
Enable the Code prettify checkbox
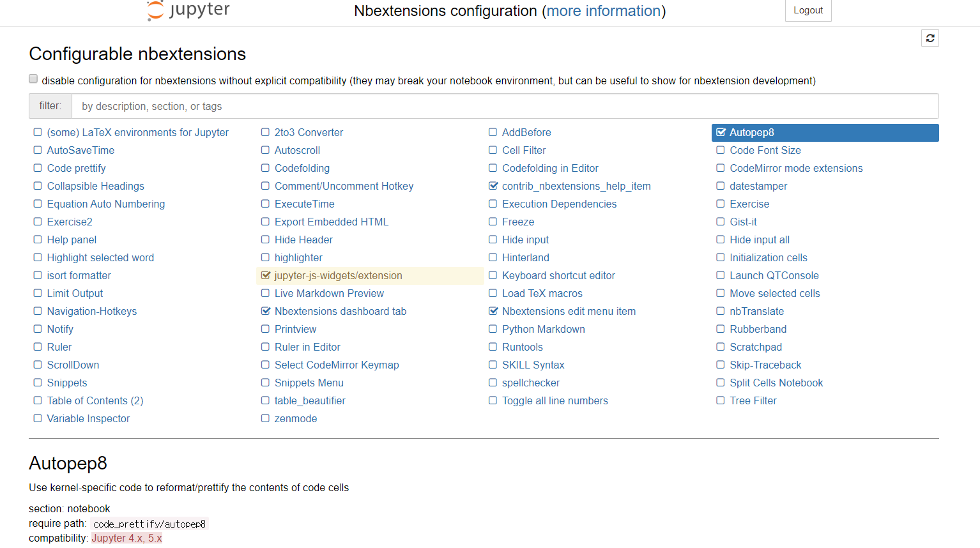click(38, 168)
